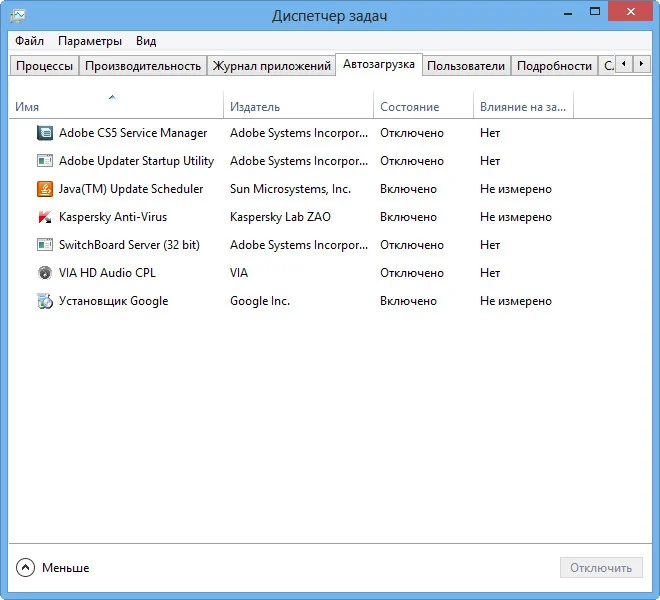660x600 pixels.
Task: Click the SwitchBoard Server icon
Action: (x=45, y=245)
